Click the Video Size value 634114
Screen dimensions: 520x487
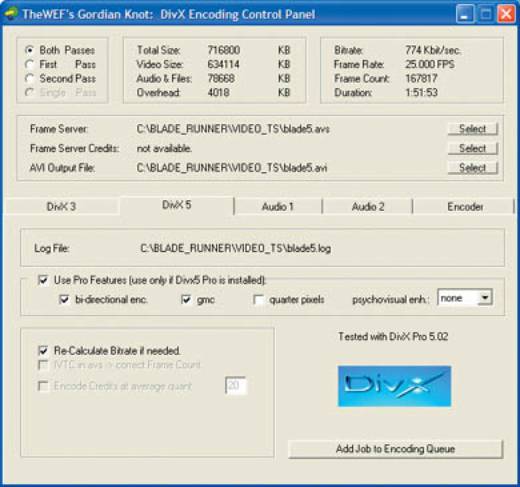[x=223, y=64]
